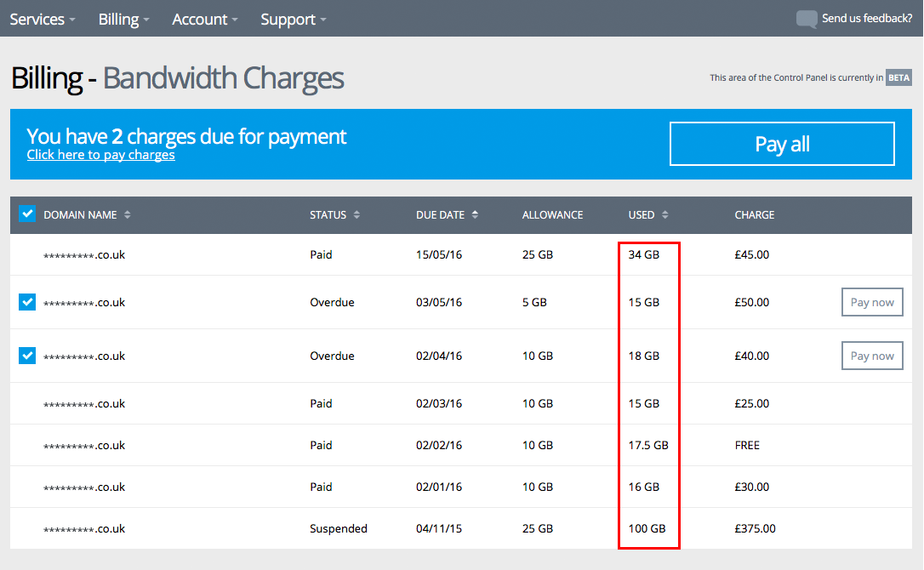The height and width of the screenshot is (570, 924).
Task: Open the Services dropdown menu
Action: [x=43, y=19]
